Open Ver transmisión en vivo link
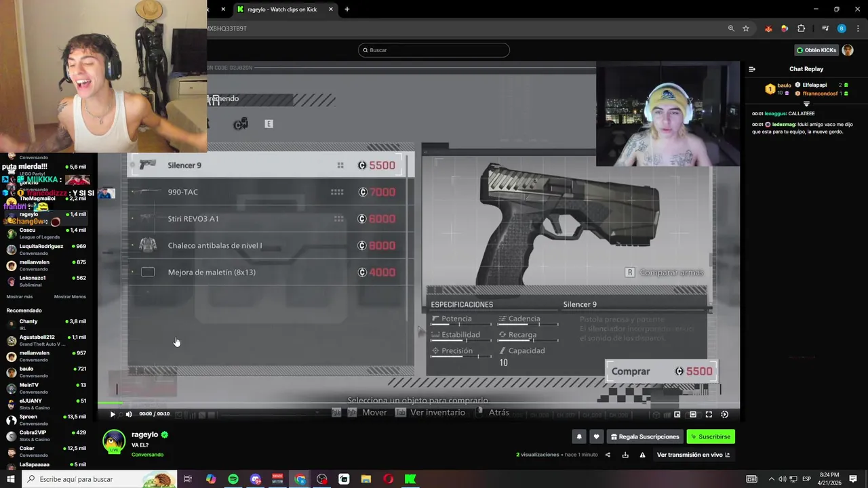The image size is (868, 488). [693, 455]
